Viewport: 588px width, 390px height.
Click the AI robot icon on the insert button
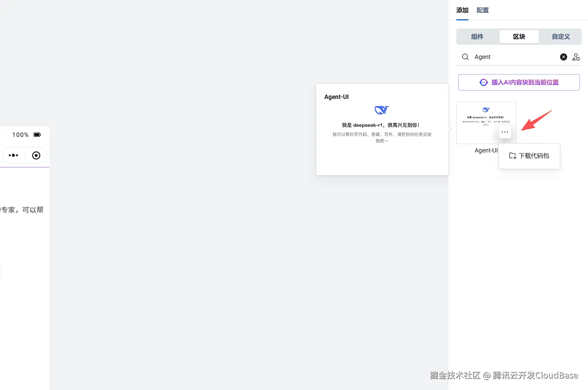[483, 82]
